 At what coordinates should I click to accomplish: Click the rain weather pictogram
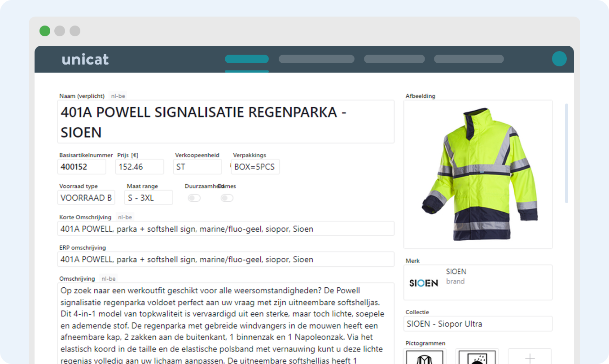tap(477, 357)
